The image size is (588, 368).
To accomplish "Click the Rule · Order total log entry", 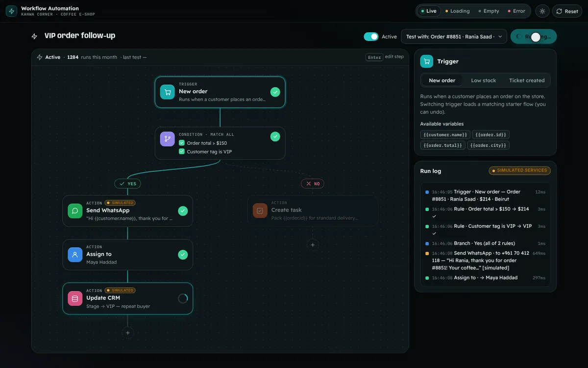I will point(485,212).
